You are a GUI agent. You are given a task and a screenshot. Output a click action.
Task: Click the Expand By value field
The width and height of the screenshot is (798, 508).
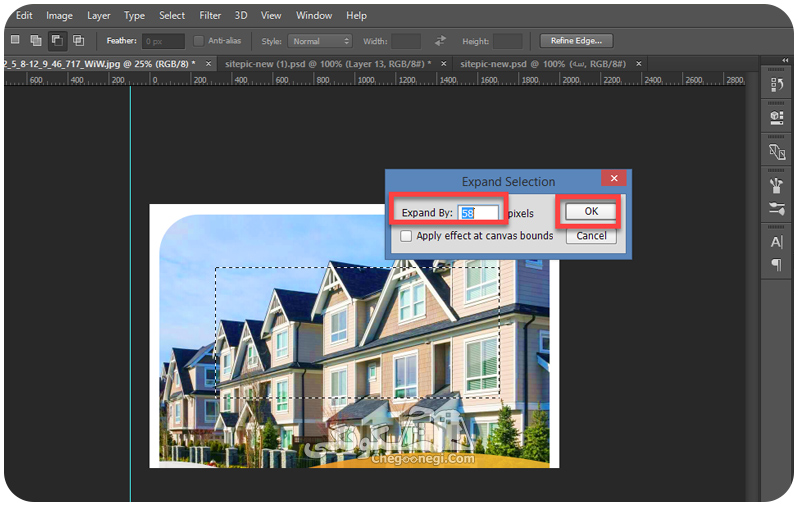477,213
